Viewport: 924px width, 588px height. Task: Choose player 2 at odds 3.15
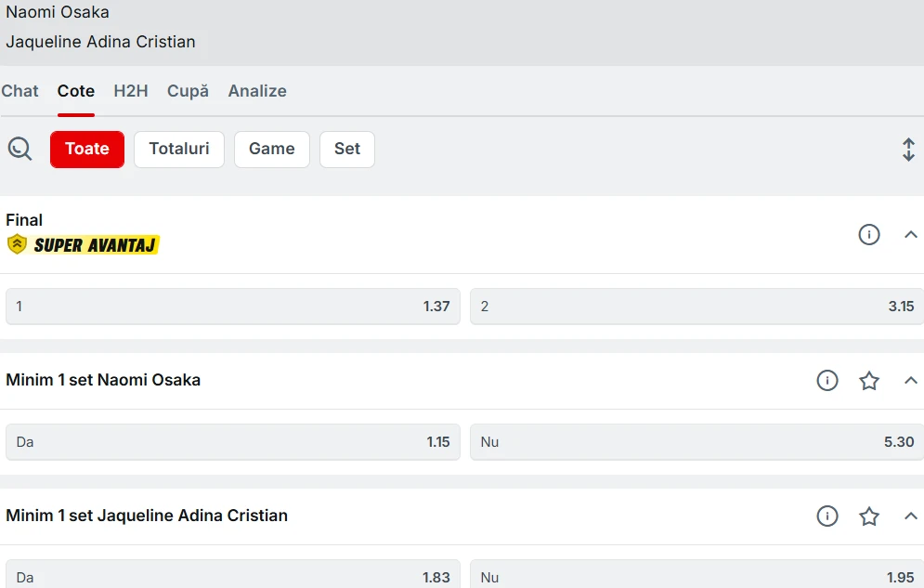tap(696, 307)
